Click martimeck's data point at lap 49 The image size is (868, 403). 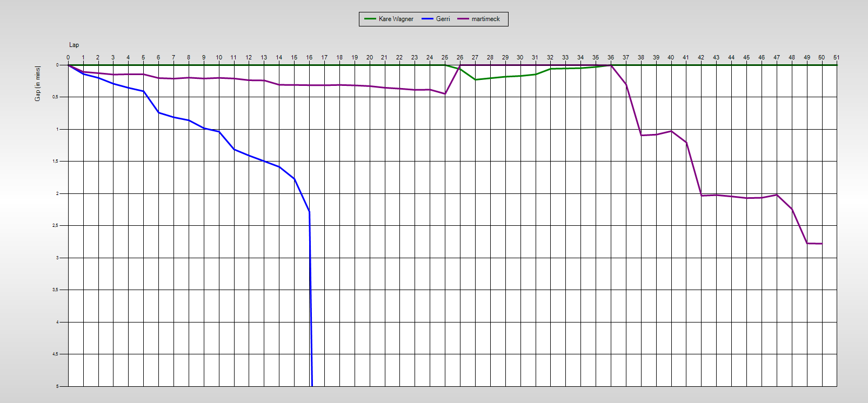coord(807,243)
